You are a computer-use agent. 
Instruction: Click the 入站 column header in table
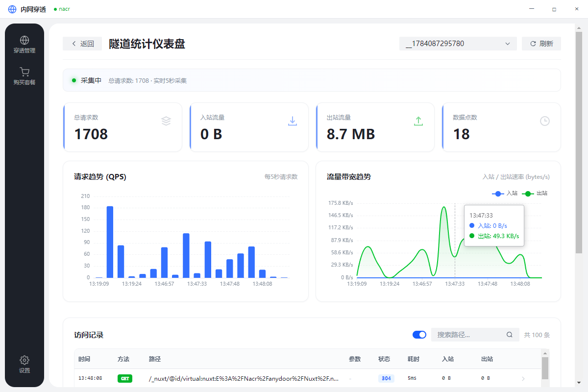click(x=448, y=359)
